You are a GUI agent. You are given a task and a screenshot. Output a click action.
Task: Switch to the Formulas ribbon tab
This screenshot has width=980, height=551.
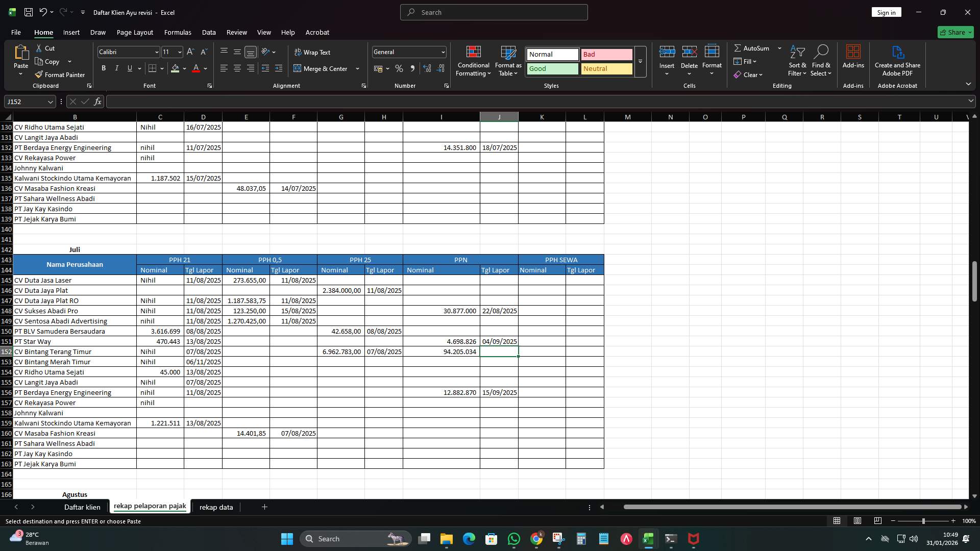coord(178,32)
